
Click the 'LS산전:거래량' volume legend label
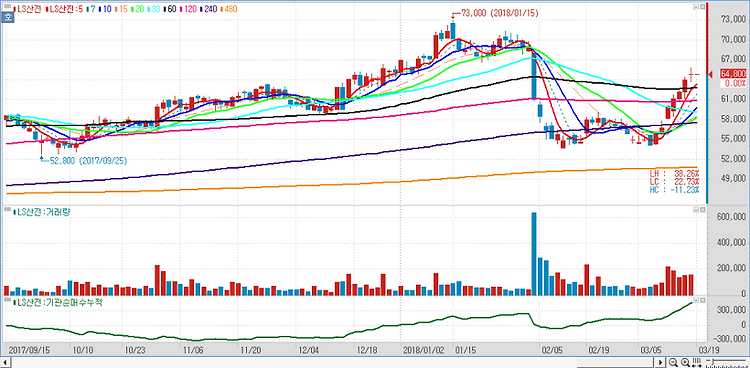[43, 212]
